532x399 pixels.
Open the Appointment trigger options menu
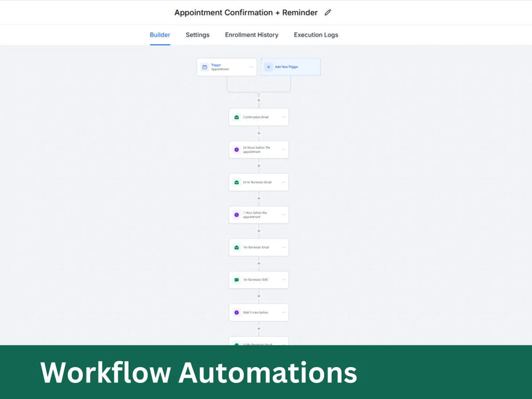[x=251, y=67]
